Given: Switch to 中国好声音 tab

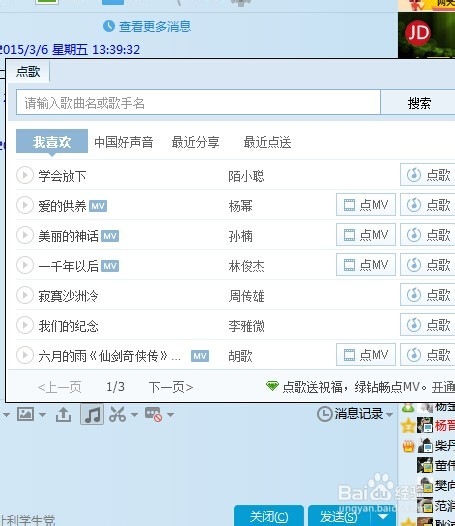Looking at the screenshot, I should [x=124, y=142].
